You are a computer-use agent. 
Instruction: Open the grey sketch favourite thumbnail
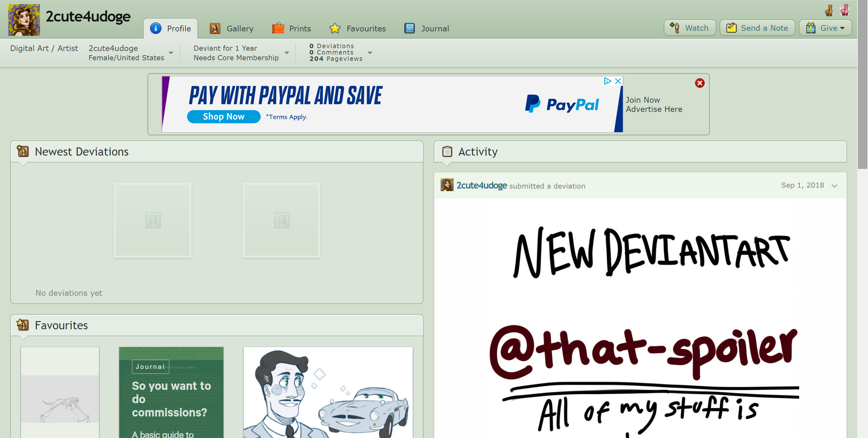pos(60,393)
